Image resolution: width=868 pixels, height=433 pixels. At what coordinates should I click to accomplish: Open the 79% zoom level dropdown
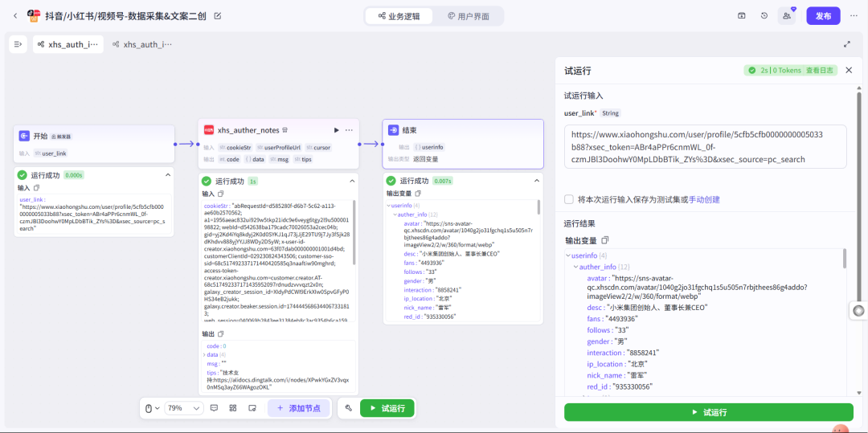(x=184, y=408)
